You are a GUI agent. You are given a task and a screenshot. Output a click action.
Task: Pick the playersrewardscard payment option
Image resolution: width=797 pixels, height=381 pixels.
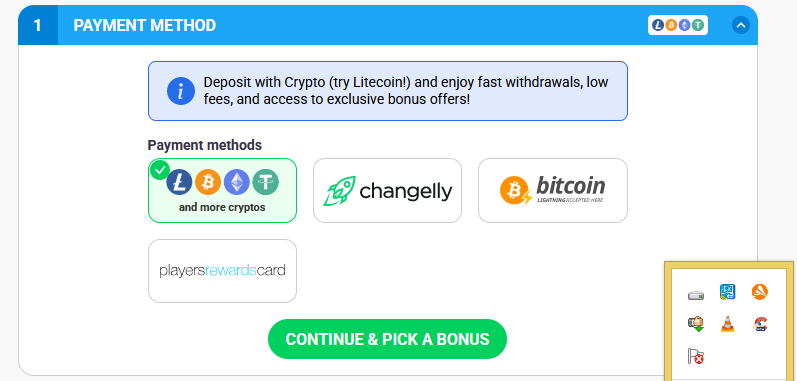(x=222, y=271)
